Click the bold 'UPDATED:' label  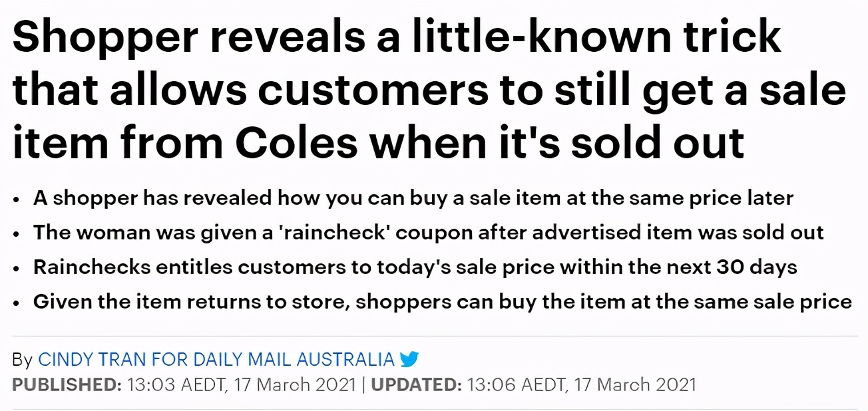click(417, 384)
